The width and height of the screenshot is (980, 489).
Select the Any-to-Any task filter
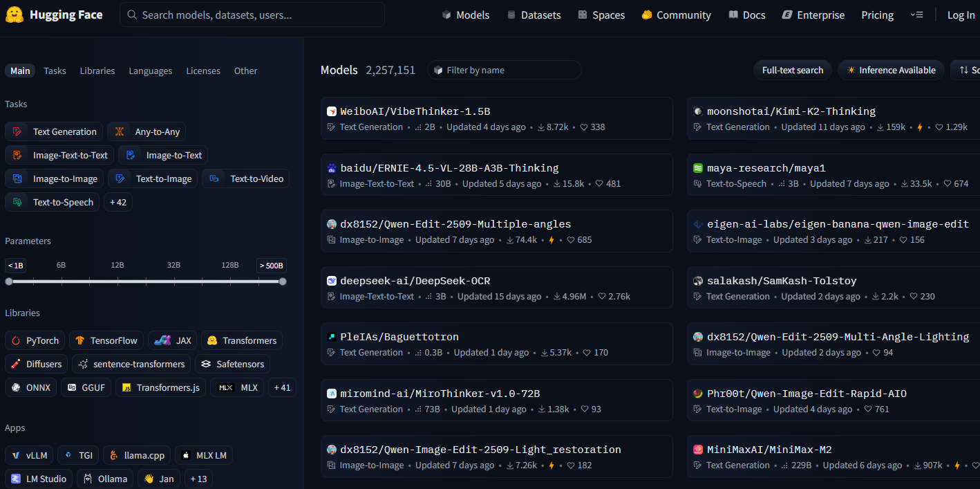click(147, 131)
